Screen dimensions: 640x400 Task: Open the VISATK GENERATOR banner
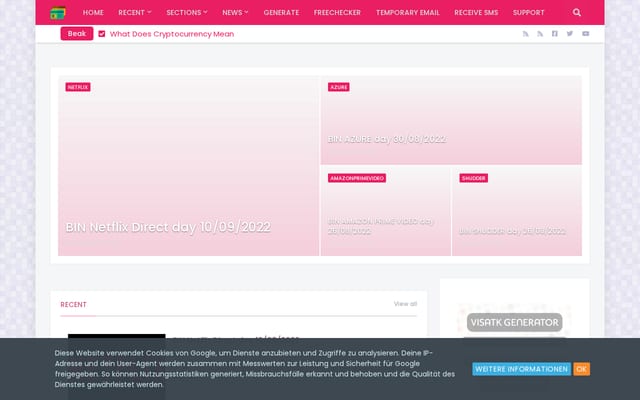(514, 322)
